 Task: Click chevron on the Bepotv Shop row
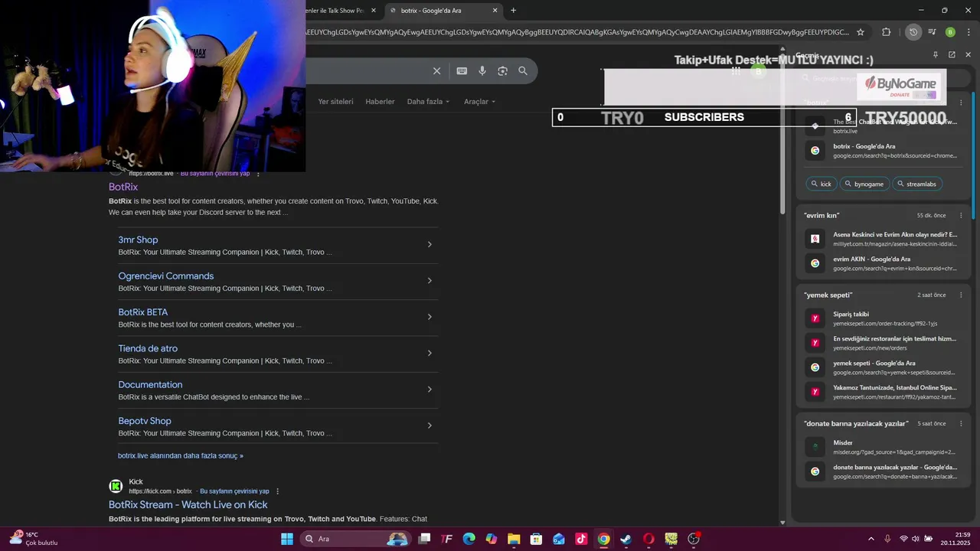pos(430,425)
